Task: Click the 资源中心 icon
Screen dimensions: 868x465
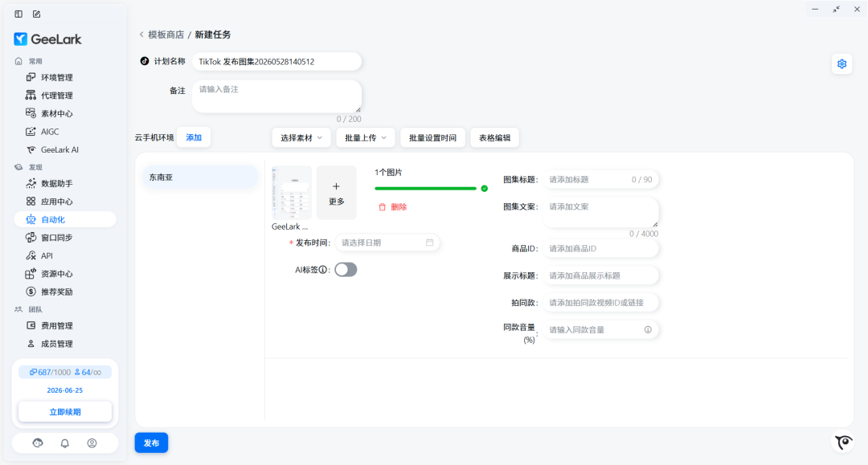Action: tap(31, 274)
